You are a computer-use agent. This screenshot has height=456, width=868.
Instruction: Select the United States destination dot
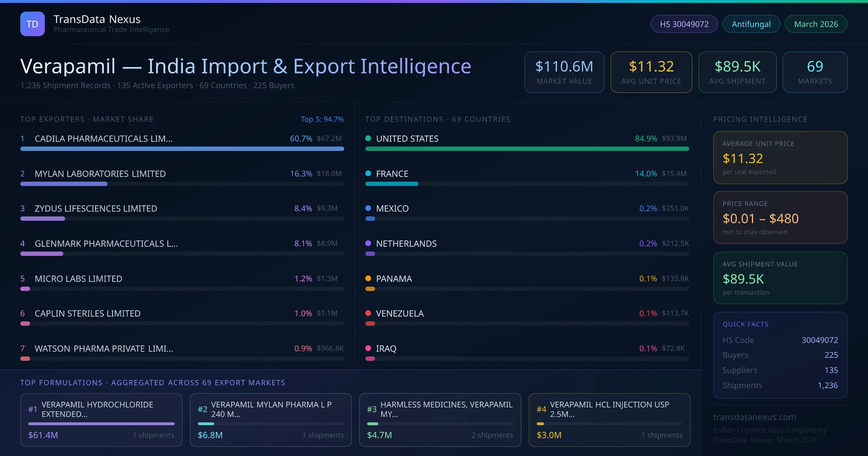point(369,138)
